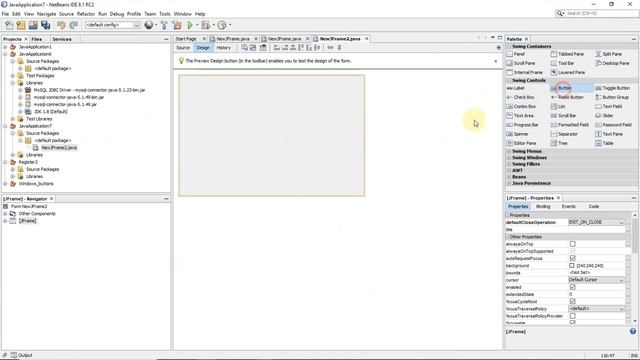
Task: Expand the Swing Windows palette category
Action: pyautogui.click(x=509, y=158)
